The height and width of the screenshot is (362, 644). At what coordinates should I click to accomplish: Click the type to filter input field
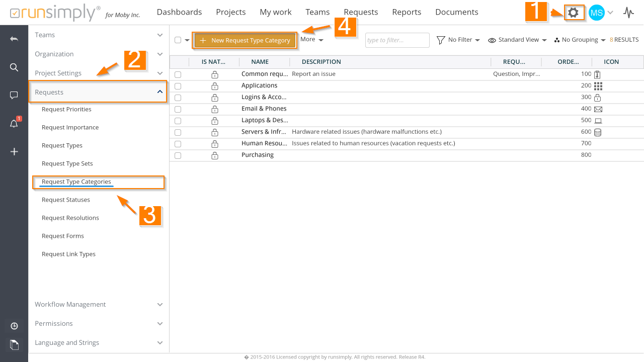[x=397, y=40]
